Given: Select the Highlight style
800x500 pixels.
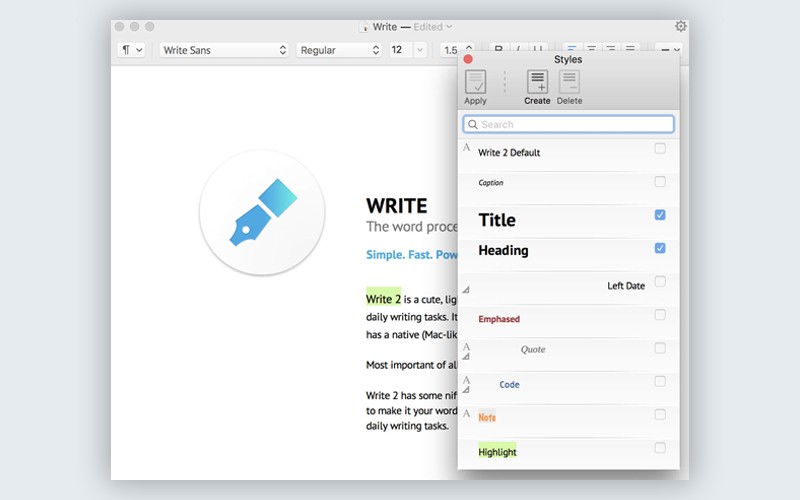Looking at the screenshot, I should (x=568, y=454).
